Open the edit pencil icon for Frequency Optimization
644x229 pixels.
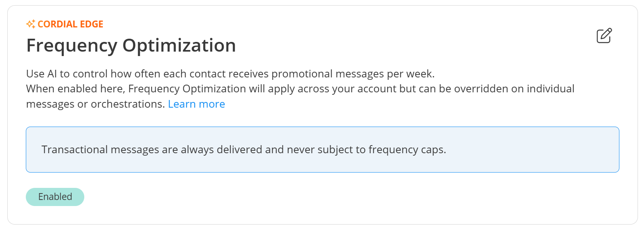pyautogui.click(x=604, y=35)
